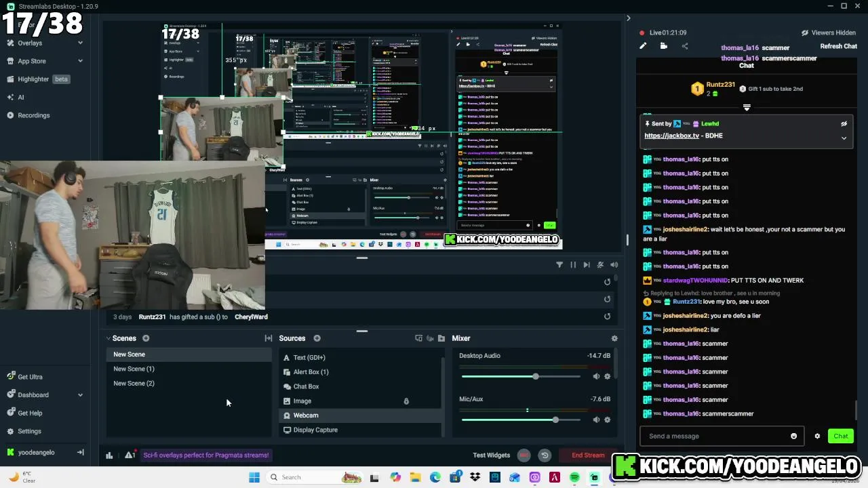
Task: Open the https://jackbox.tv link
Action: tap(671, 136)
